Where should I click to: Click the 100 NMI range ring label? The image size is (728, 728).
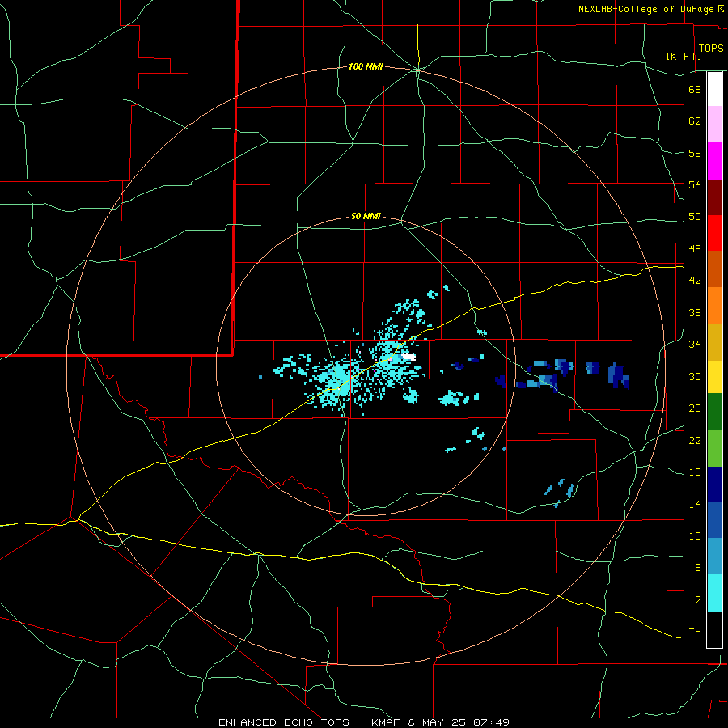[366, 67]
